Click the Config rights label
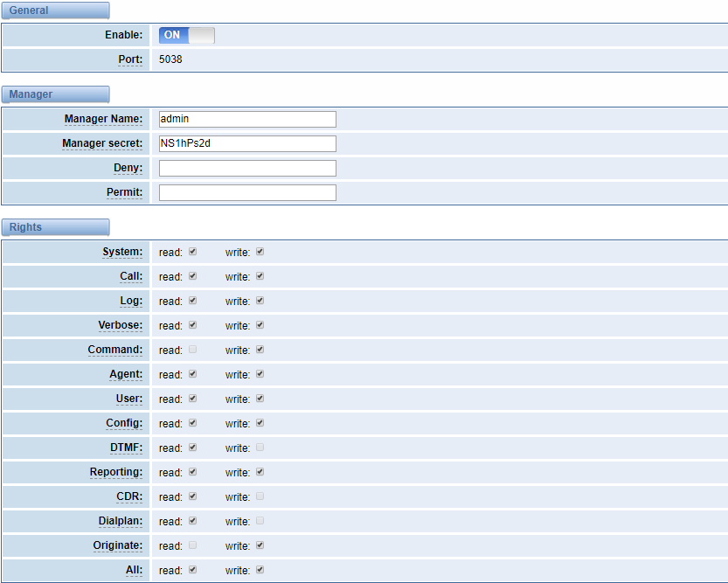Image resolution: width=728 pixels, height=583 pixels. click(x=124, y=423)
